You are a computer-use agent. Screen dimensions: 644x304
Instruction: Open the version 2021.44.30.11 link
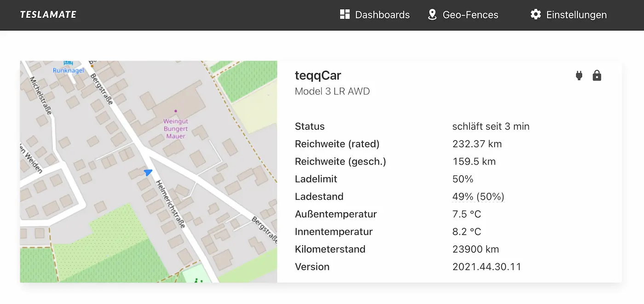pyautogui.click(x=487, y=267)
